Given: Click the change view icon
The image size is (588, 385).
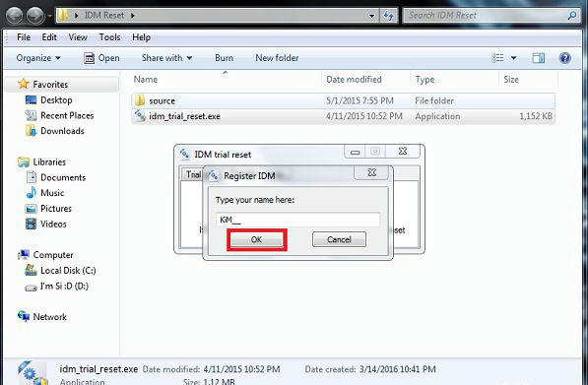Looking at the screenshot, I should [x=497, y=58].
